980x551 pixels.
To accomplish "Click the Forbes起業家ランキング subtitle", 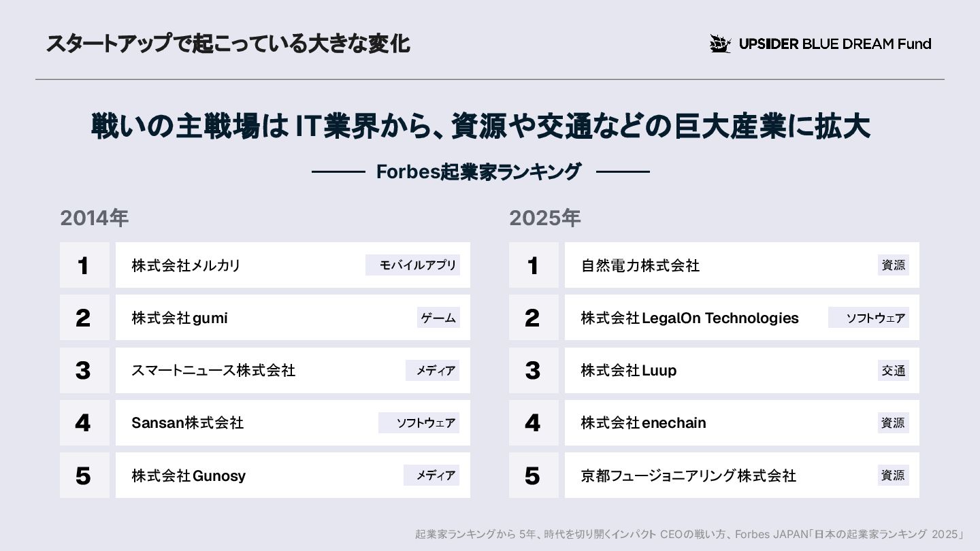I will click(479, 171).
